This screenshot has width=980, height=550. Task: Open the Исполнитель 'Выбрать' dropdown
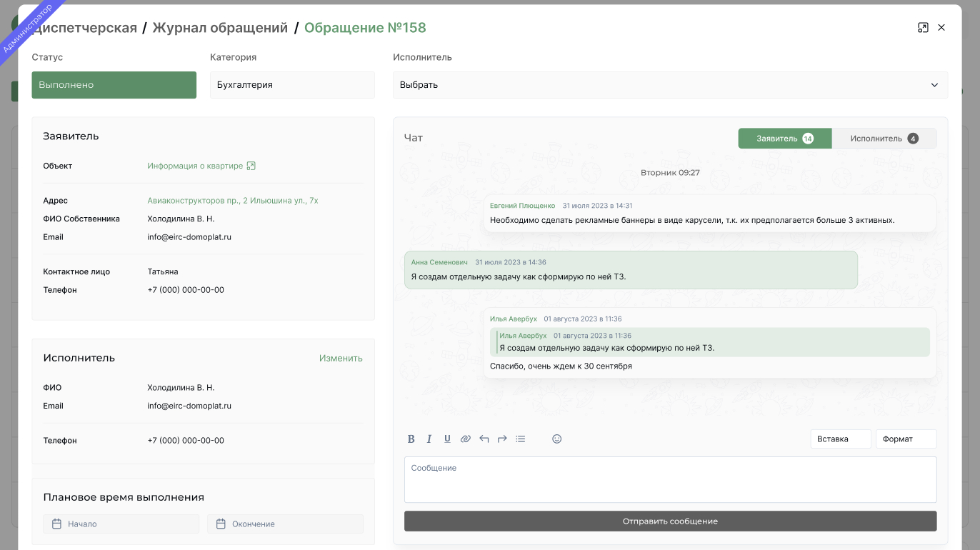[x=670, y=85]
